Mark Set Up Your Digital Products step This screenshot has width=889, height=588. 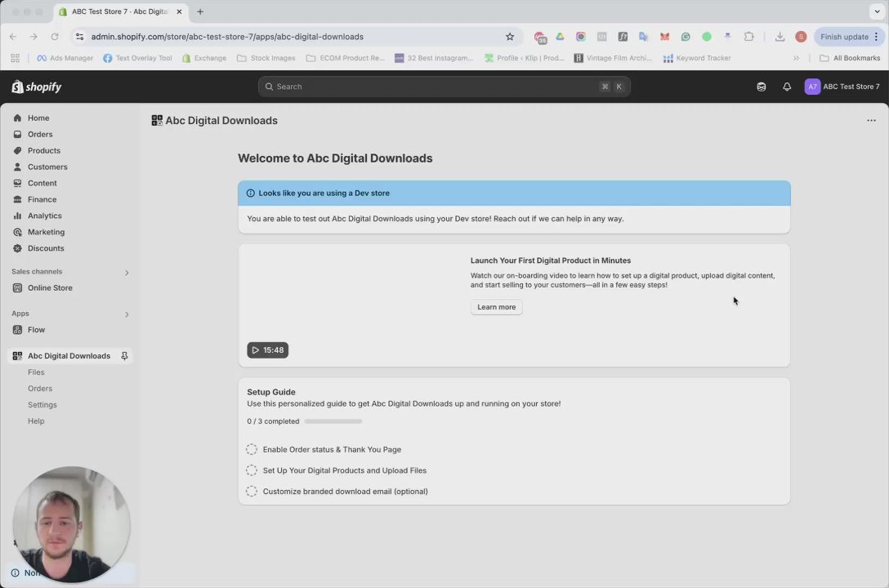pos(252,470)
